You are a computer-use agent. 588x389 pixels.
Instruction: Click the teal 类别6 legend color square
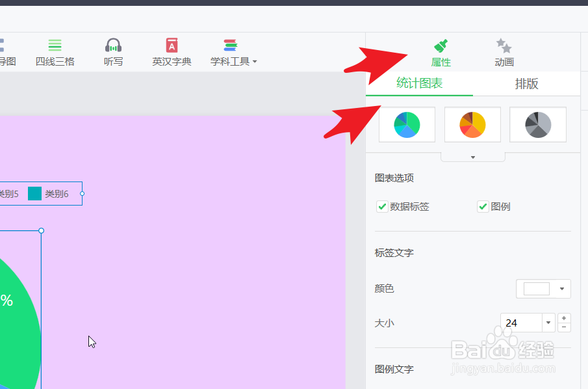point(34,194)
